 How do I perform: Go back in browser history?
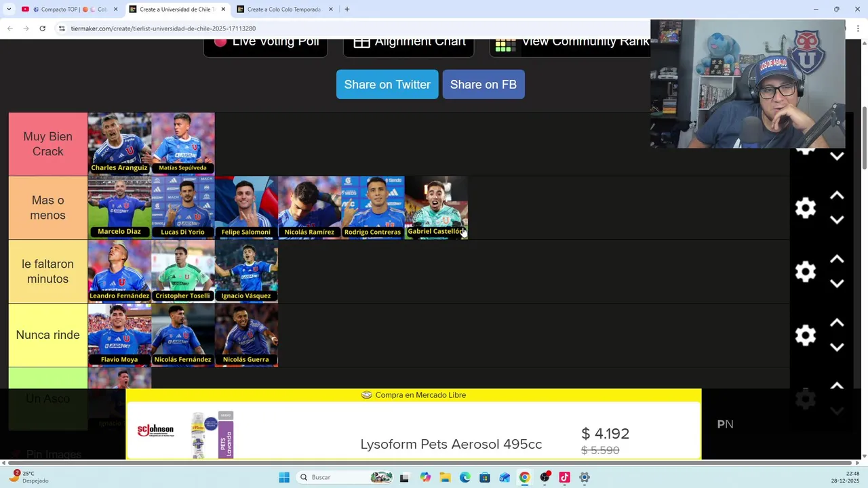10,28
